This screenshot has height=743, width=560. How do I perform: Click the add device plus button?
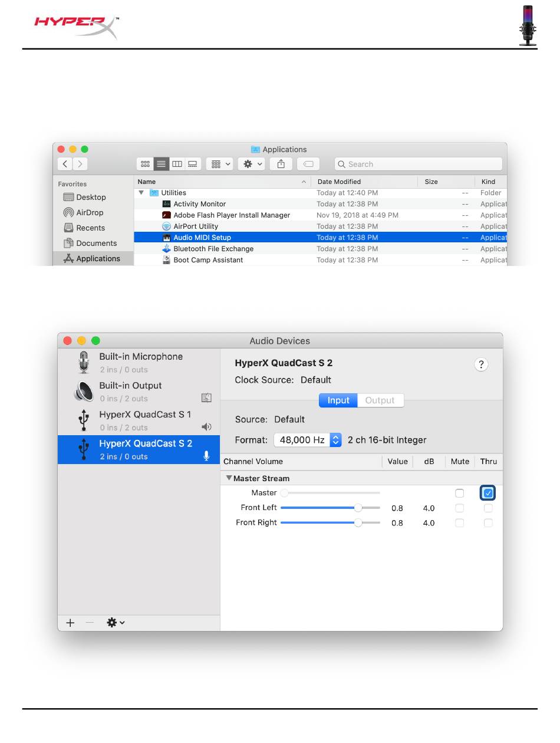click(70, 623)
